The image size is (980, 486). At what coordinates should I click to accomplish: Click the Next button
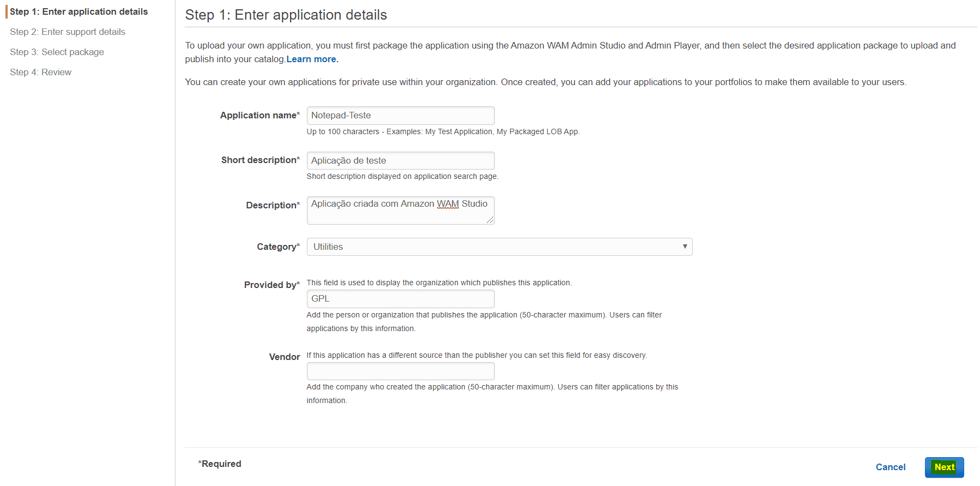(944, 467)
